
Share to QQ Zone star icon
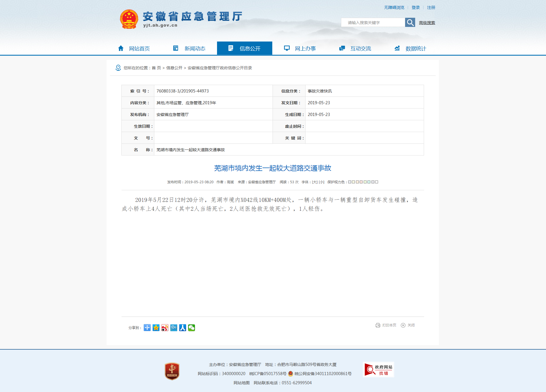tap(156, 328)
